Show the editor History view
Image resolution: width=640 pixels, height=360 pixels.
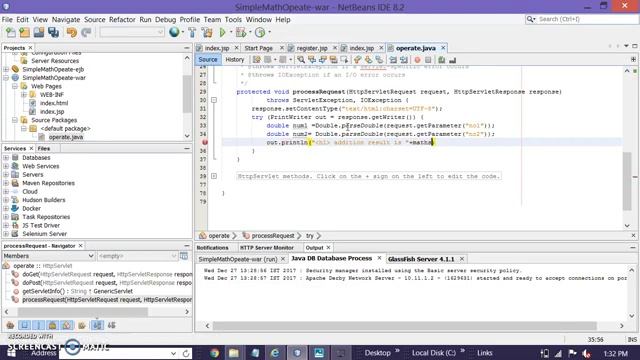point(235,60)
